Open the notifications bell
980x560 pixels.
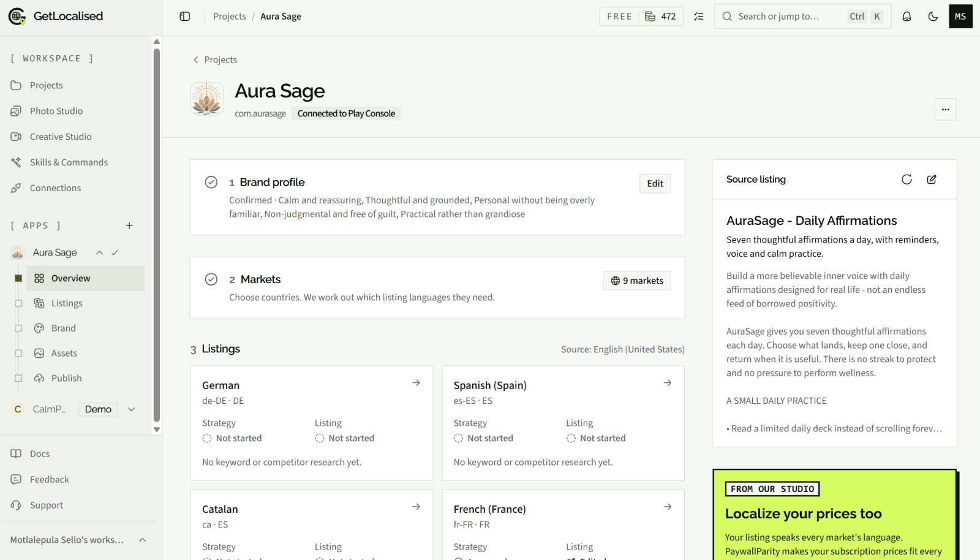(x=907, y=17)
